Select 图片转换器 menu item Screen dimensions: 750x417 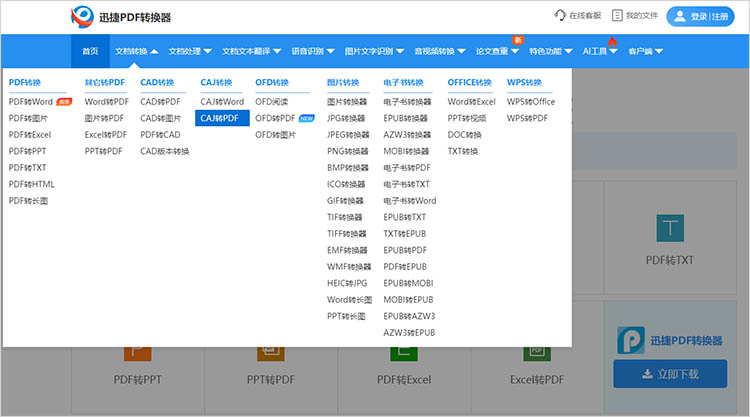(347, 102)
